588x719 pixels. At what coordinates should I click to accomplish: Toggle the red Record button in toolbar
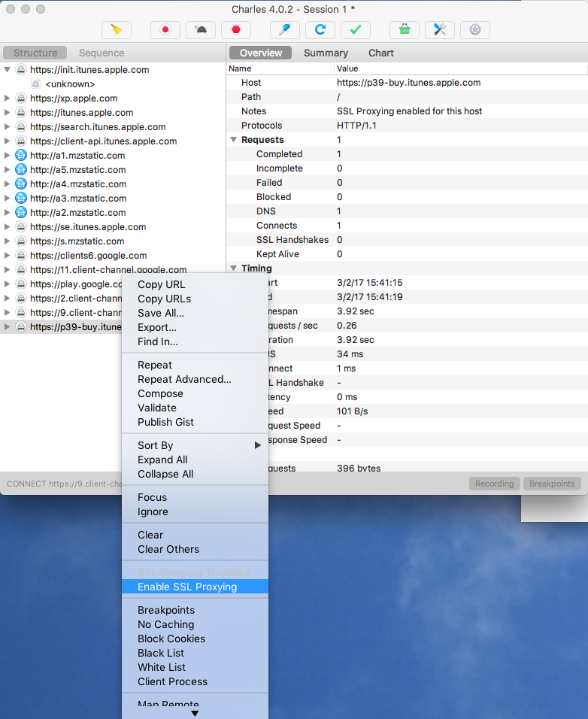coord(165,30)
